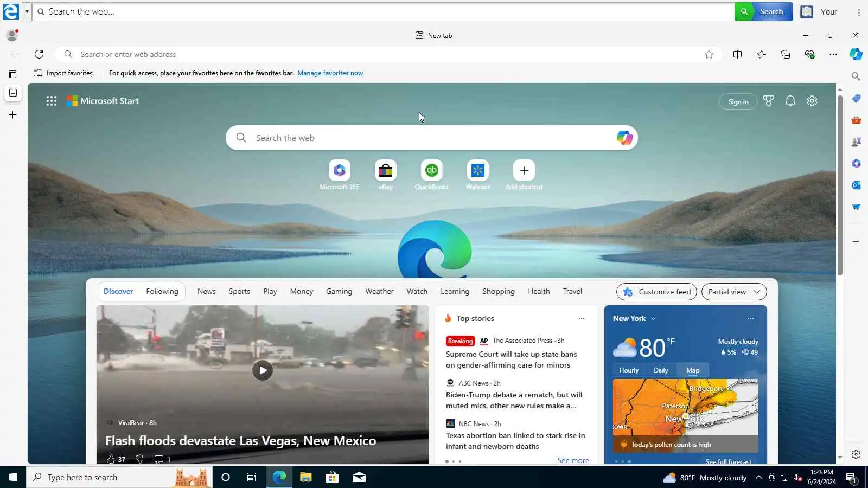Screen dimensions: 868x488
Task: Open the Favorites star-list icon
Action: (x=762, y=54)
